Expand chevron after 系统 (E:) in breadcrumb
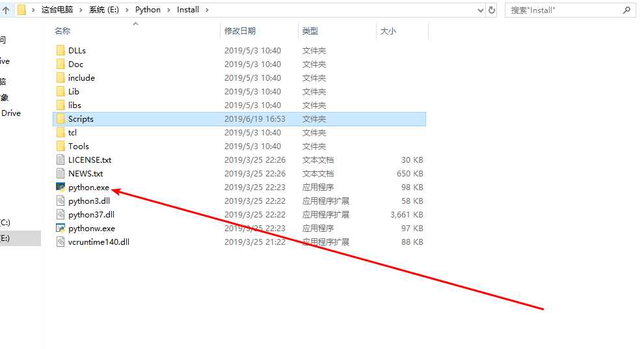The height and width of the screenshot is (349, 644). (x=127, y=10)
